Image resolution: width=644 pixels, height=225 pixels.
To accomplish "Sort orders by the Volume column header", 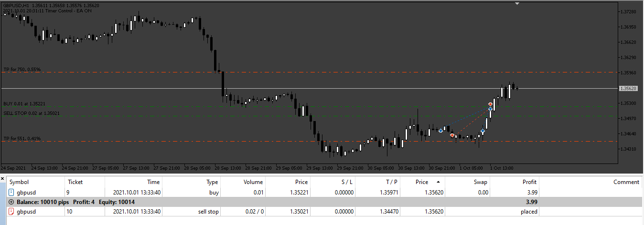I will [253, 182].
